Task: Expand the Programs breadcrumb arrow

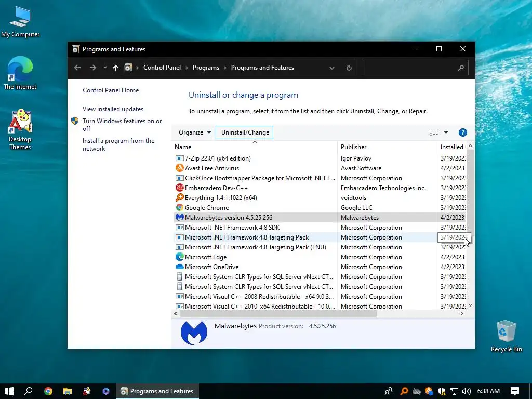Action: click(x=225, y=68)
